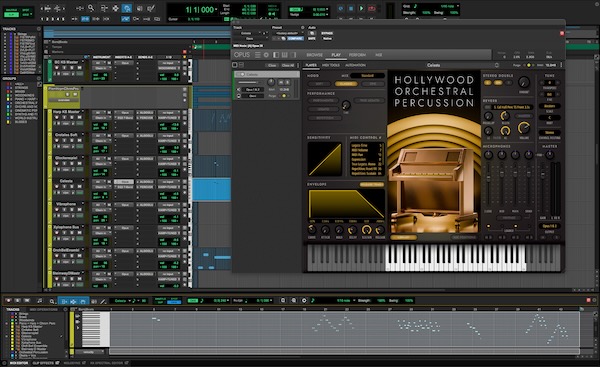This screenshot has height=367, width=600.
Task: Solo the Harp KS Master track
Action: click(x=72, y=117)
